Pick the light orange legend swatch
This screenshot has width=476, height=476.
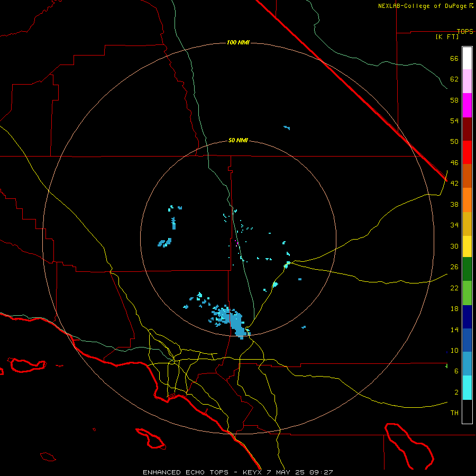[467, 200]
